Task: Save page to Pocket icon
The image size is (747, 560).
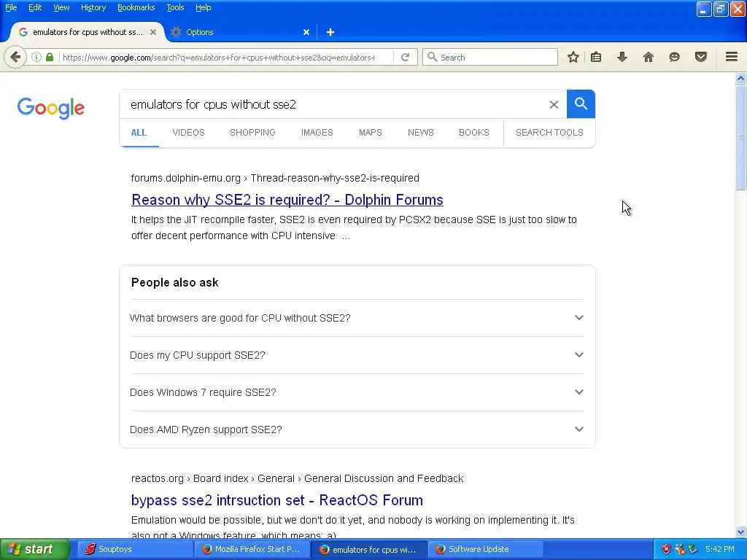Action: [701, 57]
